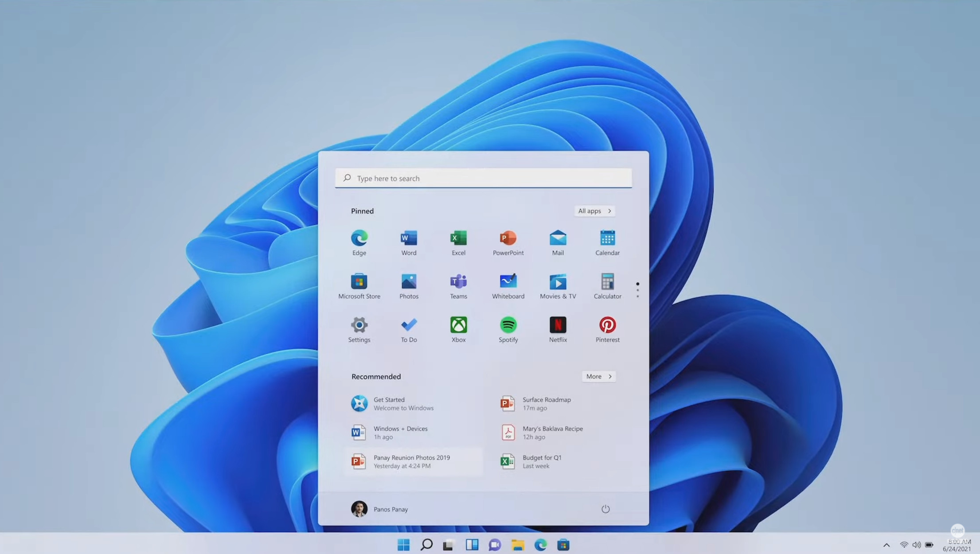Expand All apps list
The image size is (980, 554).
(x=593, y=211)
